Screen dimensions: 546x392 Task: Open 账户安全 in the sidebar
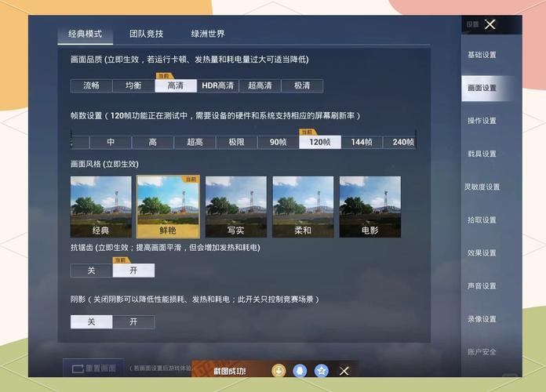click(x=482, y=352)
